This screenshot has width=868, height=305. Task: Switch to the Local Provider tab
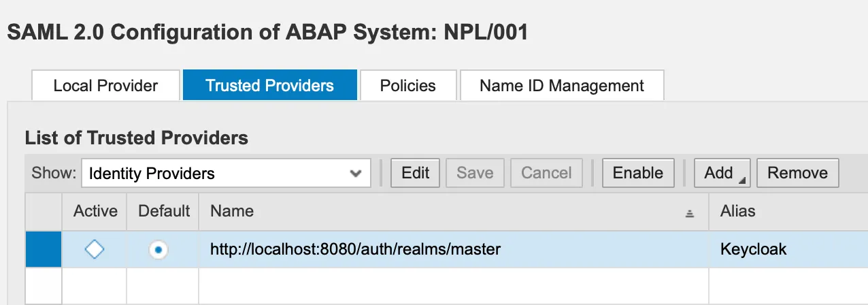click(105, 86)
